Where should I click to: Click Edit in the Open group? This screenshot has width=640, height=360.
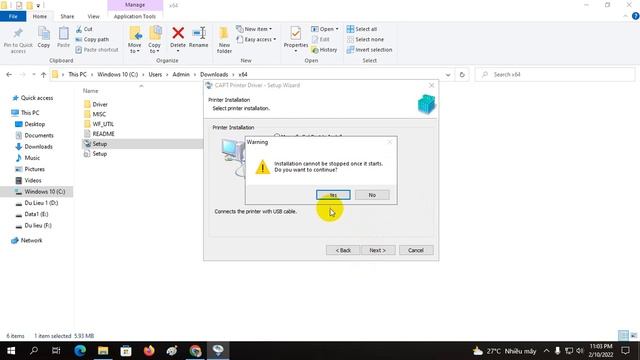tap(321, 39)
